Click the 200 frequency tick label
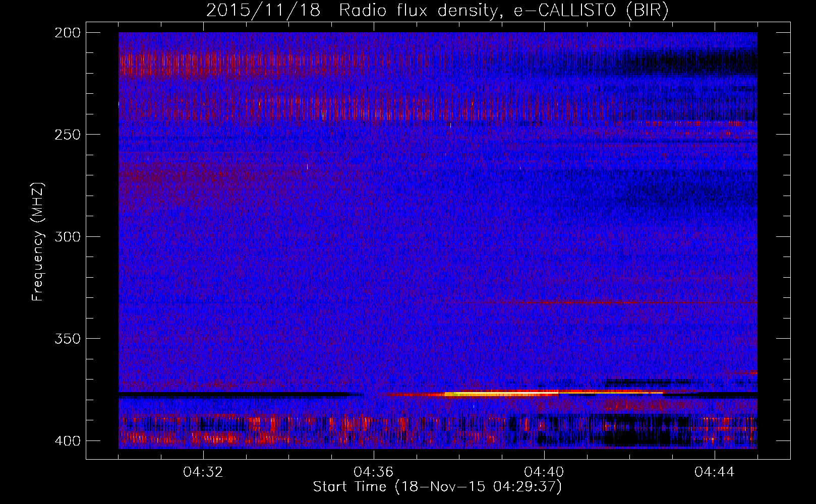 pyautogui.click(x=67, y=33)
